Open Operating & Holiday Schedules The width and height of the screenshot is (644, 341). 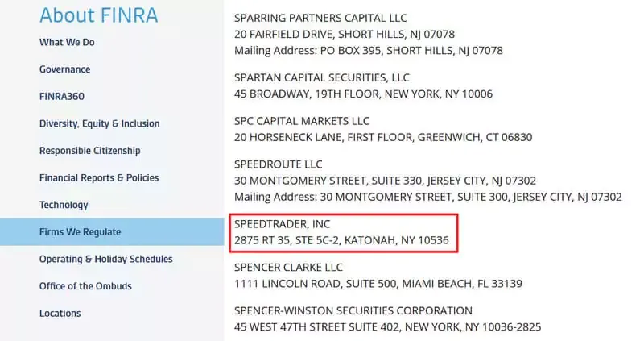point(106,259)
